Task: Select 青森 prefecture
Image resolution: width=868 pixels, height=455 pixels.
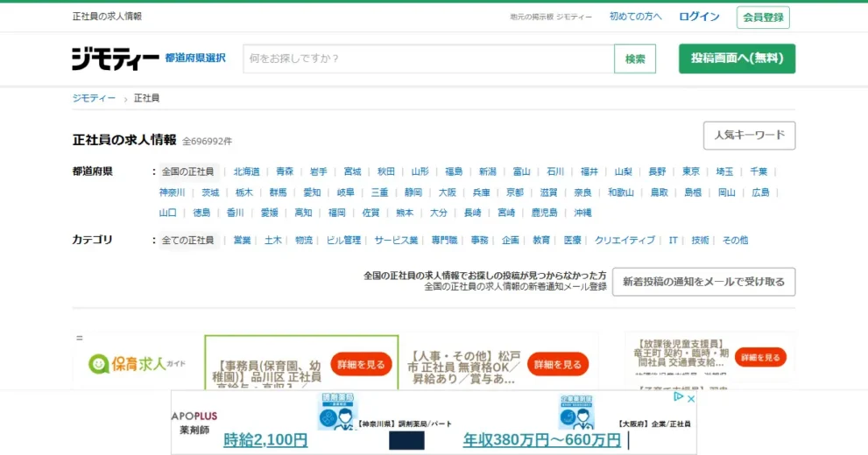Action: (x=285, y=172)
